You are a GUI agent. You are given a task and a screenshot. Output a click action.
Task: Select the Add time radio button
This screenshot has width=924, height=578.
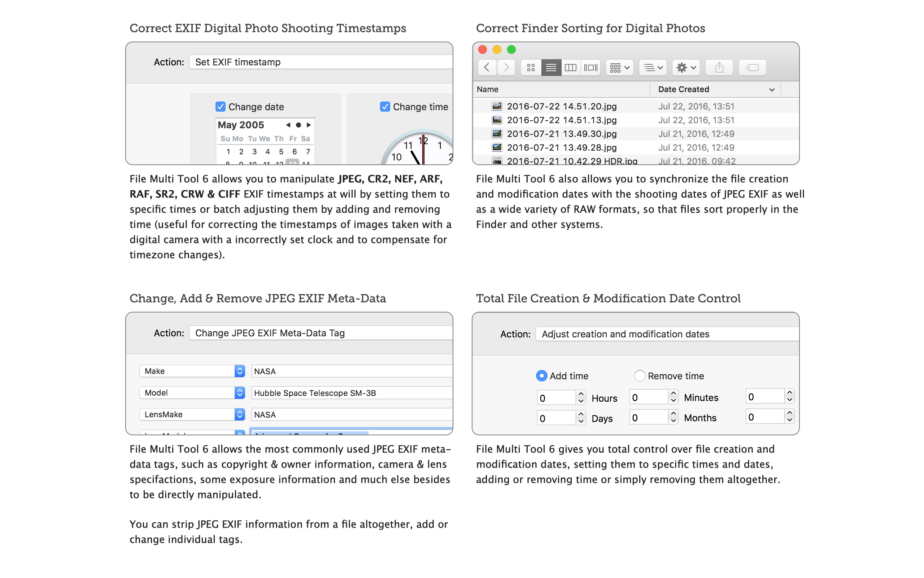click(x=541, y=376)
